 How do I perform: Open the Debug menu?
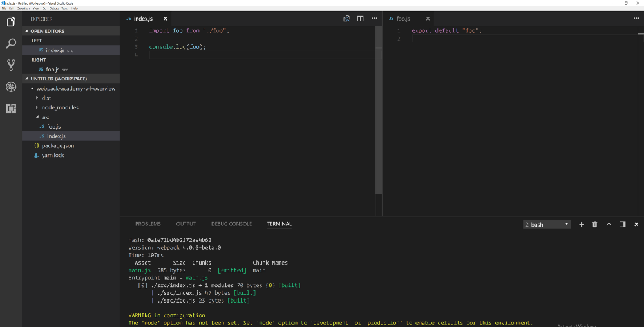54,8
